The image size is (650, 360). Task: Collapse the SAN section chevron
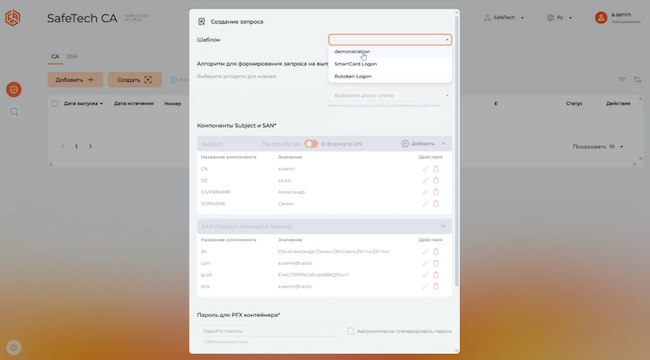(x=443, y=226)
